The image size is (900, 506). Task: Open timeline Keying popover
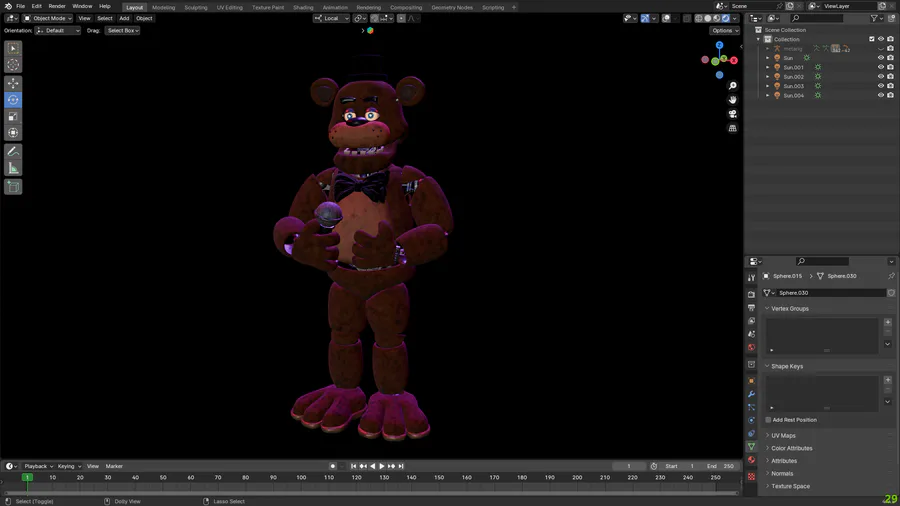(68, 466)
